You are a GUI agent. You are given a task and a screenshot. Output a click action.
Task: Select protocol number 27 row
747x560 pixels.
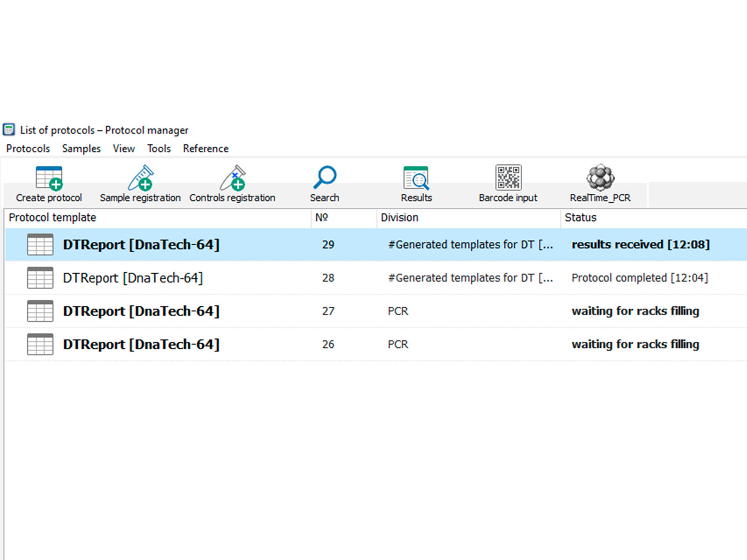328,311
